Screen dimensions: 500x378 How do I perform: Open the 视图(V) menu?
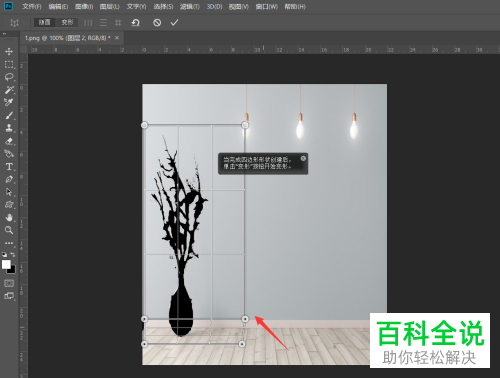point(239,6)
